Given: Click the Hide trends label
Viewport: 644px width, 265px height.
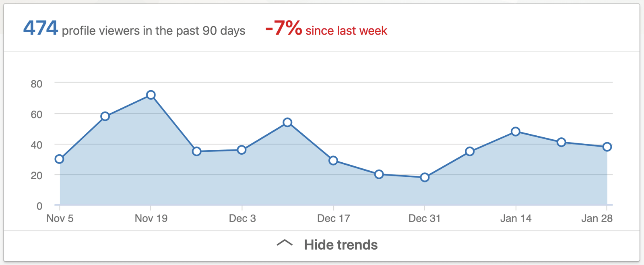Looking at the screenshot, I should 341,245.
